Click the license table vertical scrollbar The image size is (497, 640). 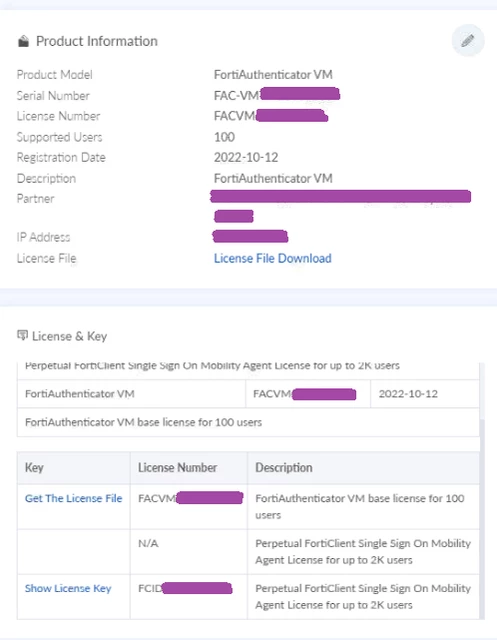click(x=482, y=490)
